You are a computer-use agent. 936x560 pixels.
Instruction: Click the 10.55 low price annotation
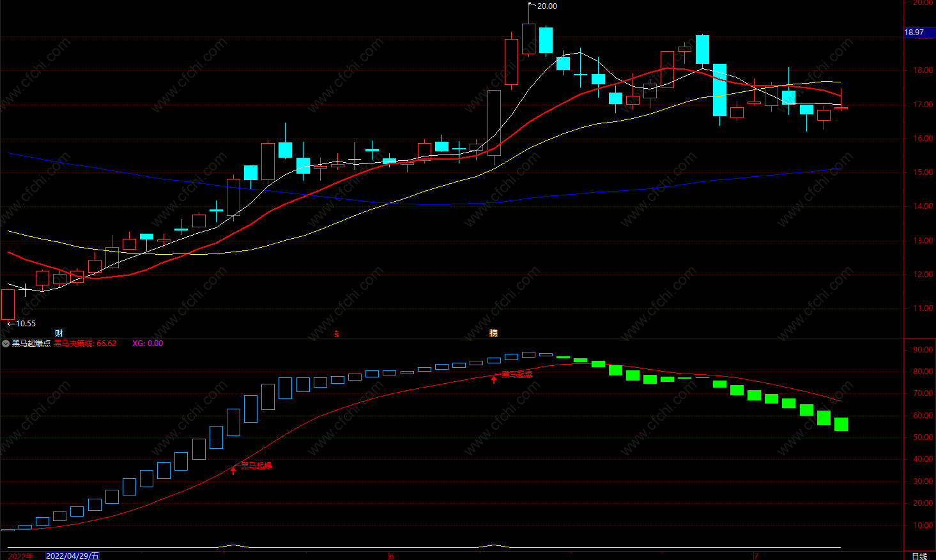pyautogui.click(x=26, y=324)
